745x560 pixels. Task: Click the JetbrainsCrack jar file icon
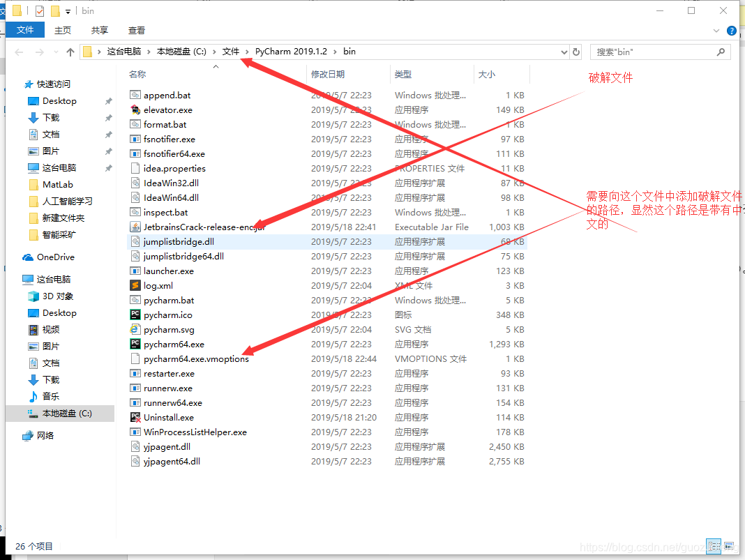coord(135,227)
